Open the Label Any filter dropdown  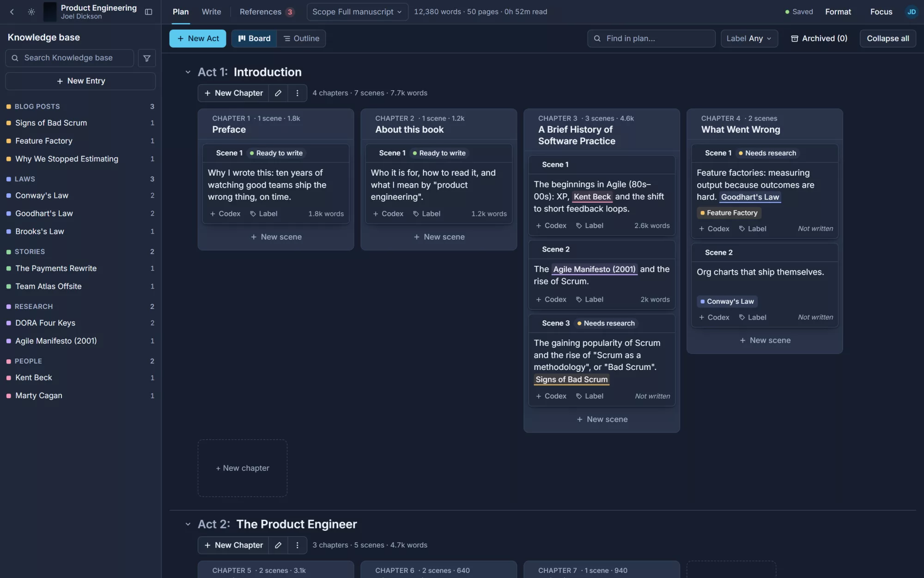point(749,38)
